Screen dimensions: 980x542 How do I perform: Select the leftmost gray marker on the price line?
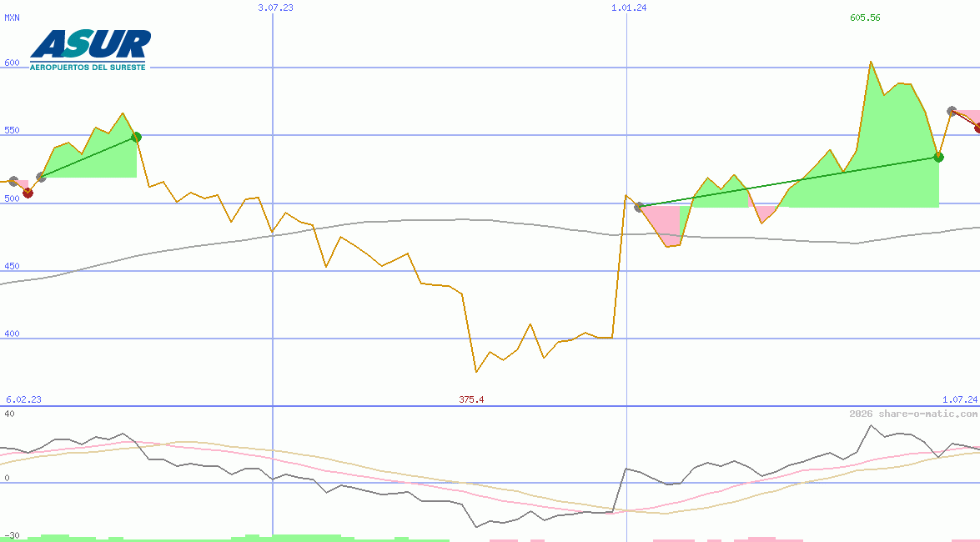point(13,181)
